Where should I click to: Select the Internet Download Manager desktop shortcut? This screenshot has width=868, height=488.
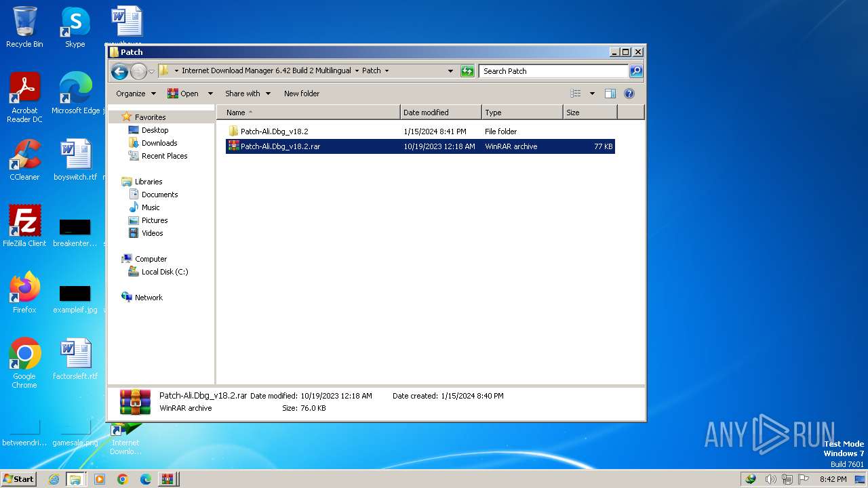[x=125, y=439]
